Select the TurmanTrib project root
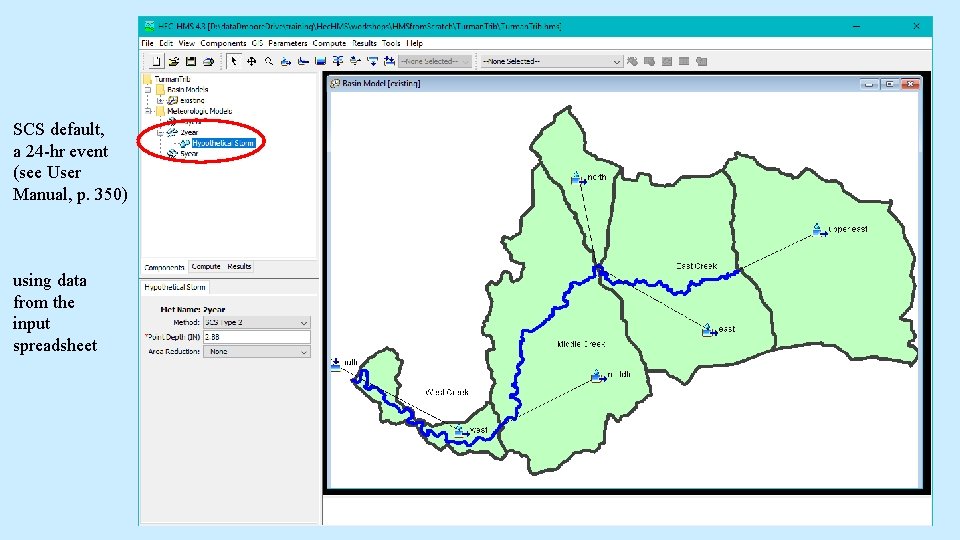Screen dimensions: 960x540 [x=172, y=79]
